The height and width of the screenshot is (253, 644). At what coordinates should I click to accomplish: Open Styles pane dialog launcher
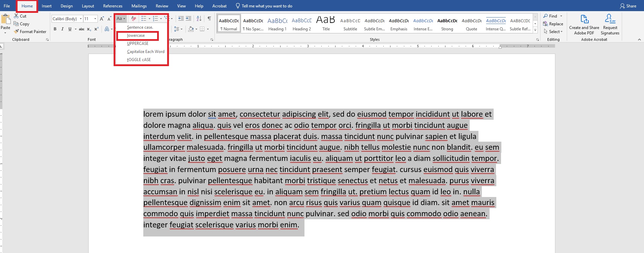click(x=537, y=40)
